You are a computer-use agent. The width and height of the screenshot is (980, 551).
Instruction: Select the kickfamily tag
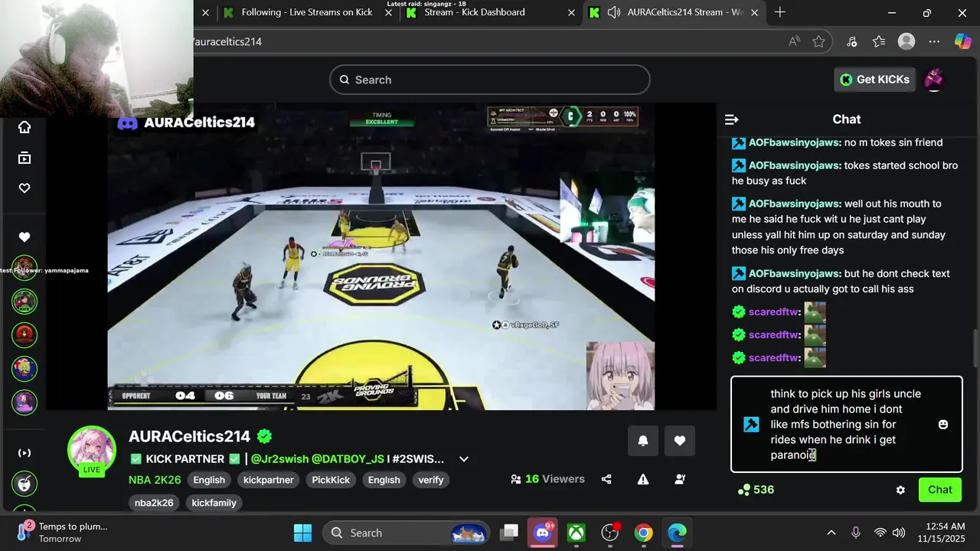pos(214,503)
